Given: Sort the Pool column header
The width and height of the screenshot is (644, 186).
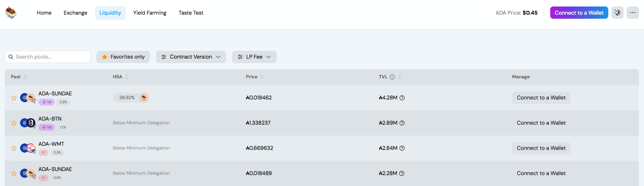Looking at the screenshot, I should click(x=18, y=77).
